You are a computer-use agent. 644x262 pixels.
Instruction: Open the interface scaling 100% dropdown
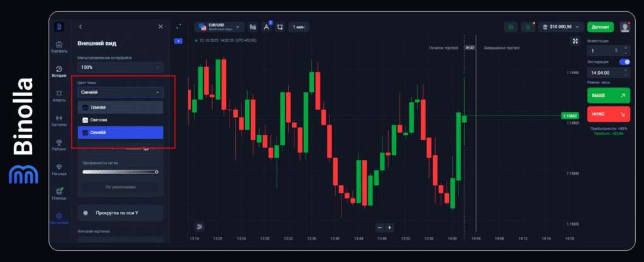click(x=120, y=67)
